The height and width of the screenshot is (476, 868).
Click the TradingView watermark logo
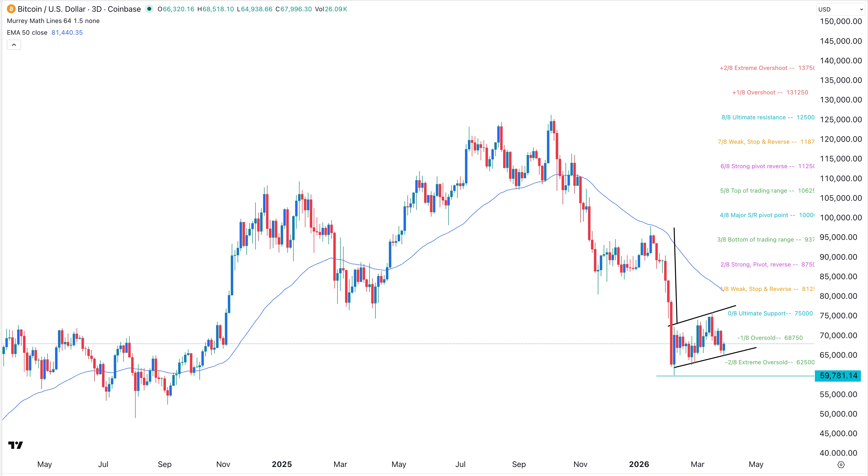coord(16,445)
